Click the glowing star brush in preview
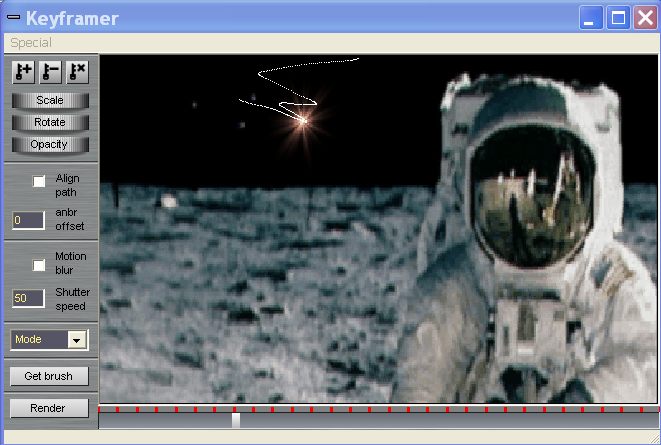 point(303,119)
